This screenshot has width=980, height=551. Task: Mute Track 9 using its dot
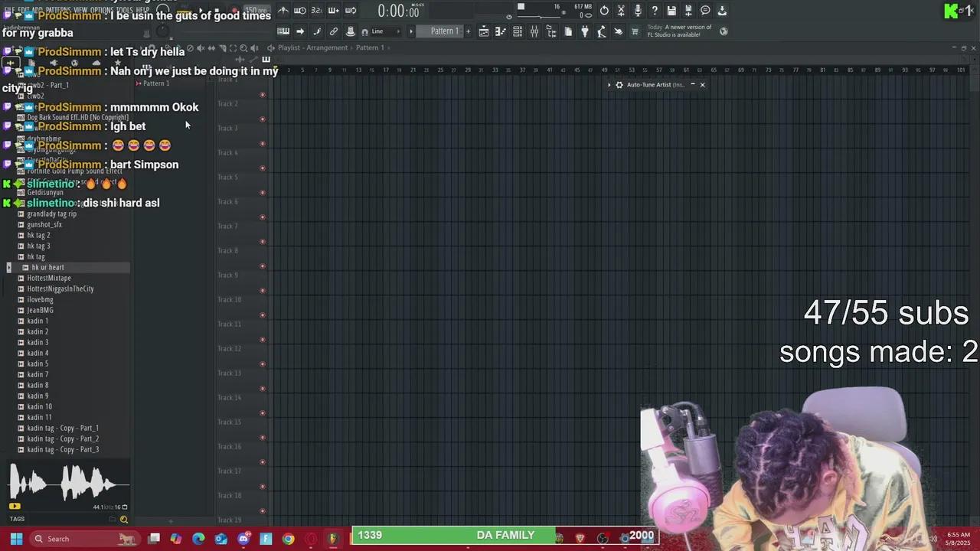(x=263, y=291)
